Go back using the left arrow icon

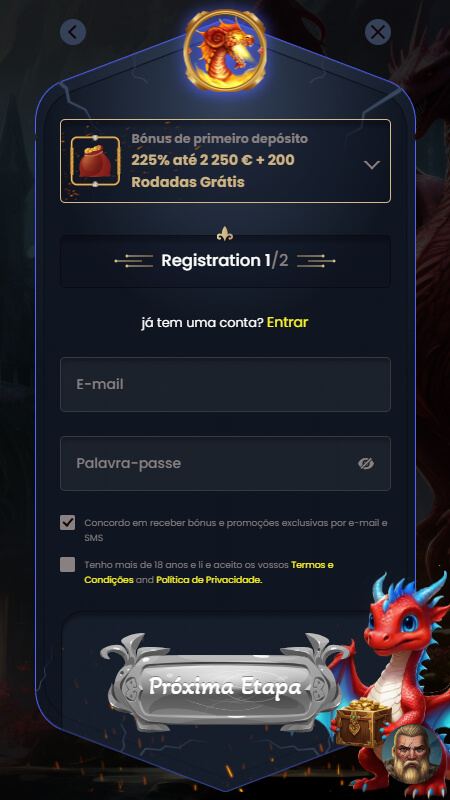coord(73,32)
